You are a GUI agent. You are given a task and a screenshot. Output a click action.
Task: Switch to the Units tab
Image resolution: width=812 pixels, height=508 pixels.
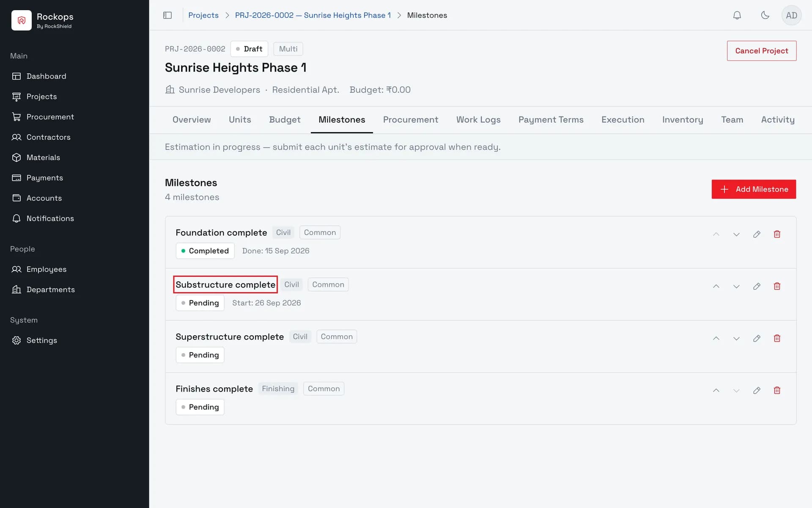(x=240, y=120)
